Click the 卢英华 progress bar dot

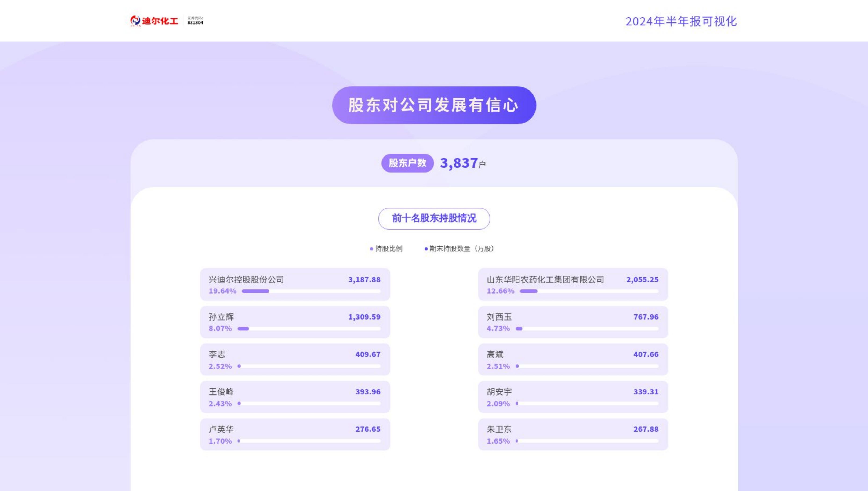[239, 441]
